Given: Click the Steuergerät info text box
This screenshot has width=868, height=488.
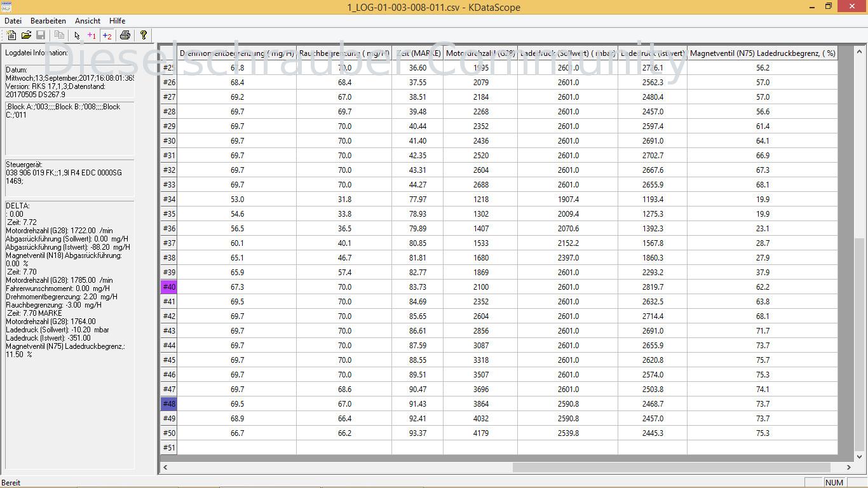Looking at the screenshot, I should point(70,177).
